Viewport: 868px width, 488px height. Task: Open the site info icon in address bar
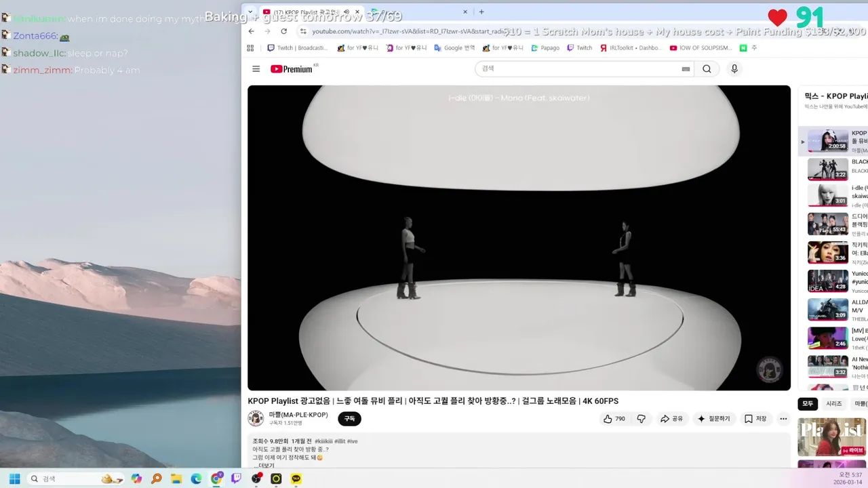click(304, 31)
